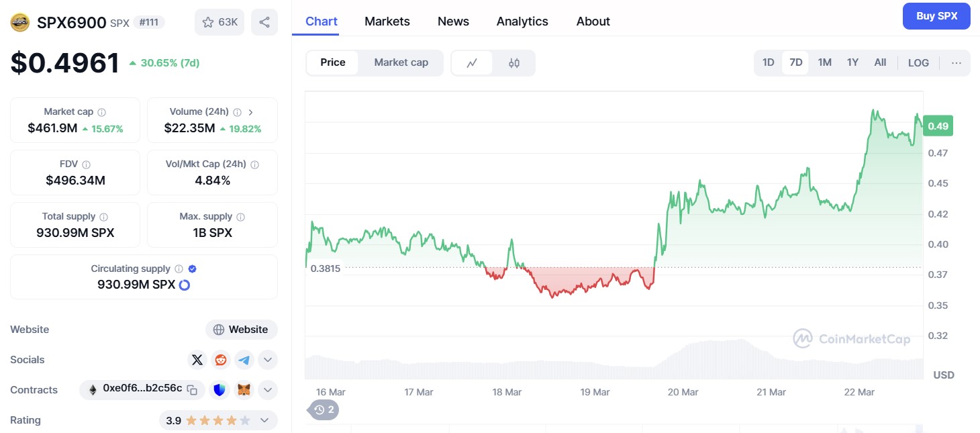Image resolution: width=980 pixels, height=433 pixels.
Task: Open the X (Twitter) social link
Action: point(197,360)
